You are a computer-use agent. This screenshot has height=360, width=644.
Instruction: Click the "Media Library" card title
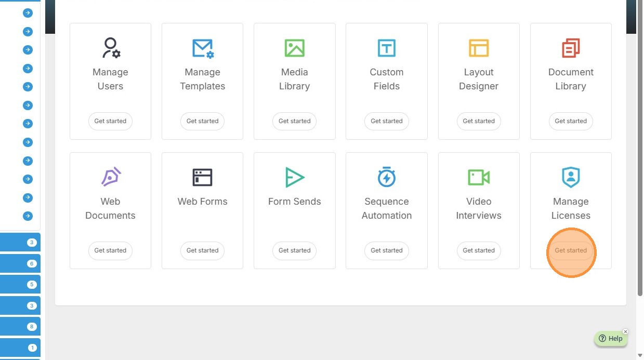click(x=295, y=79)
